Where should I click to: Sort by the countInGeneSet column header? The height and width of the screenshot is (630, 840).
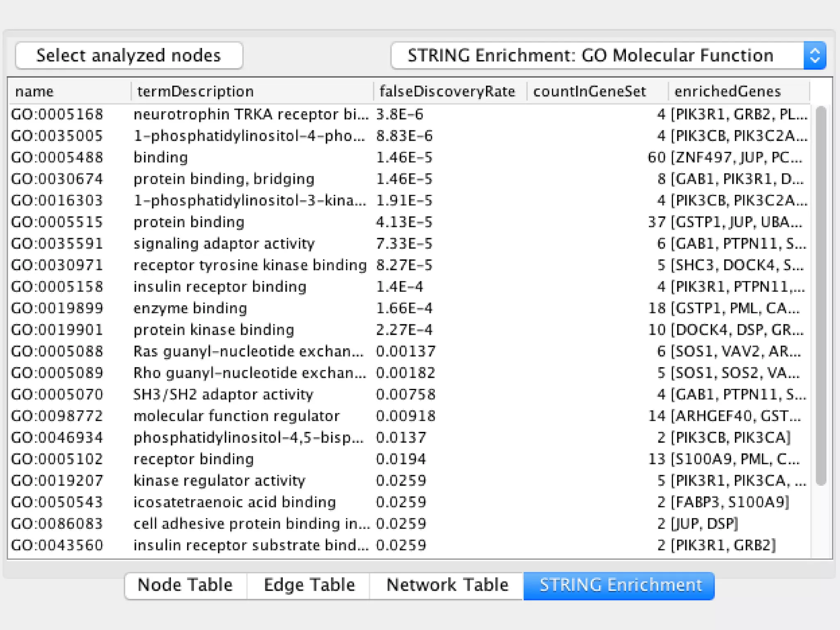[589, 91]
